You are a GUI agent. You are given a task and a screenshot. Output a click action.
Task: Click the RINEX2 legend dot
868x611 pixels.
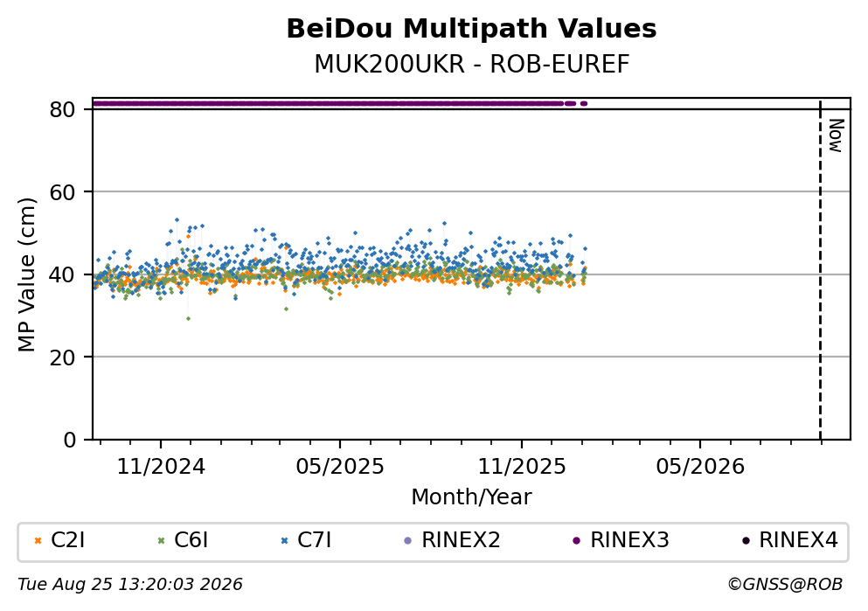point(408,541)
